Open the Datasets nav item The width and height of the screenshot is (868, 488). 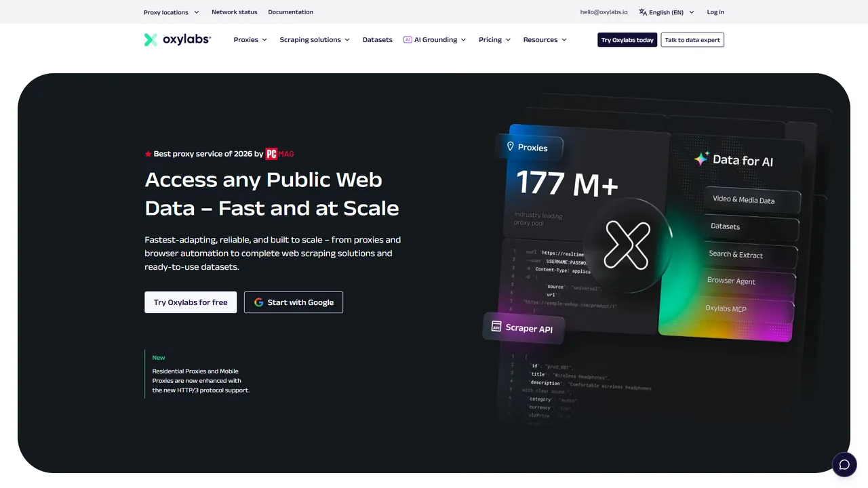[x=378, y=40]
